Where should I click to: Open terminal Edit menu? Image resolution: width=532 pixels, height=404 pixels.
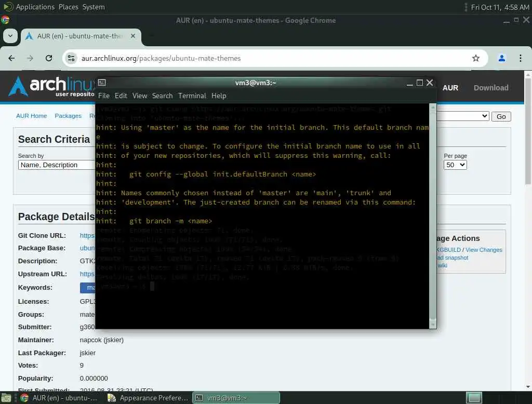pyautogui.click(x=121, y=96)
